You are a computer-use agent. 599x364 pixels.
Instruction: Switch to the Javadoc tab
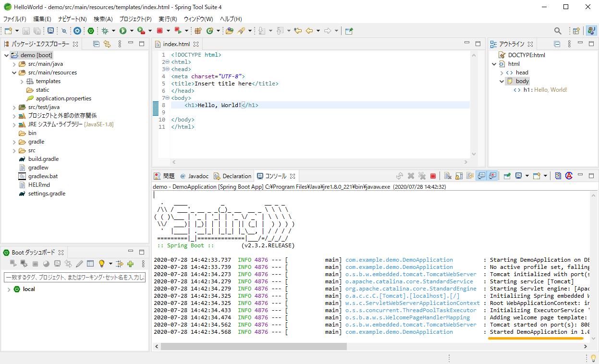(195, 176)
